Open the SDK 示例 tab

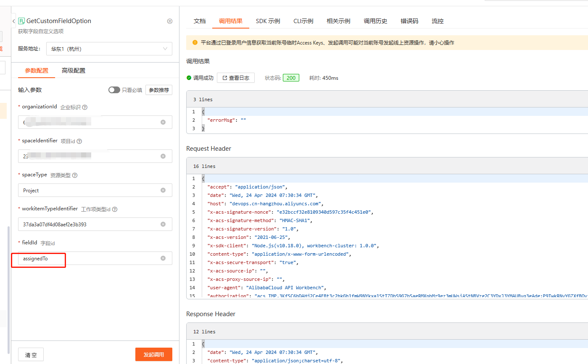tap(268, 21)
